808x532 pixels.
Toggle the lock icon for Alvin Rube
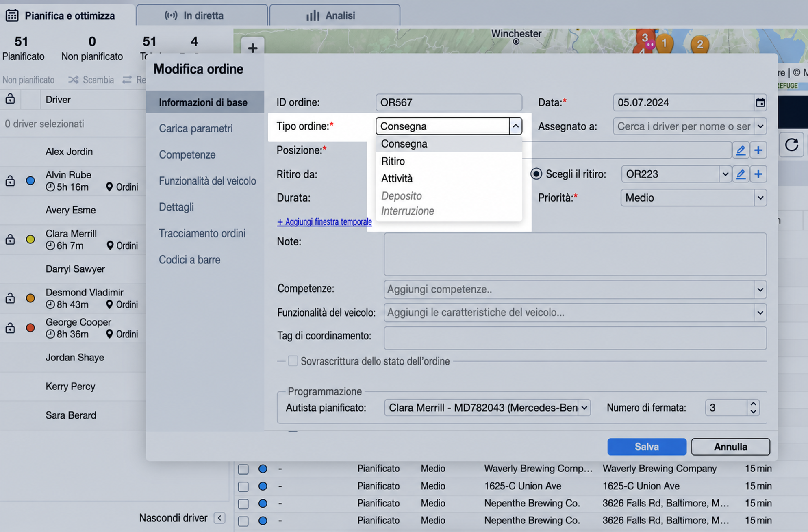click(10, 180)
